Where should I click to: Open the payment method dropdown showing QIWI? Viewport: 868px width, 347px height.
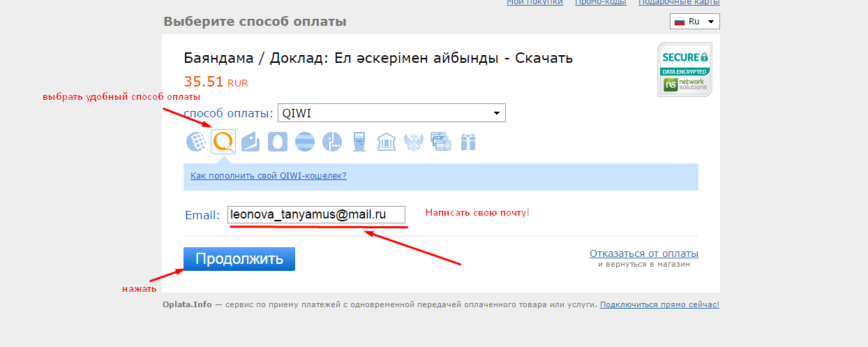click(391, 113)
